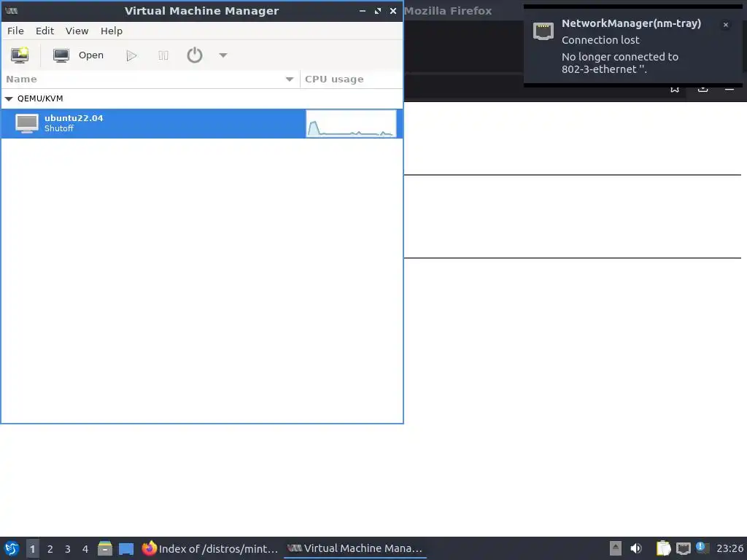Click the update notifier tray icon
The height and width of the screenshot is (560, 747).
[703, 548]
